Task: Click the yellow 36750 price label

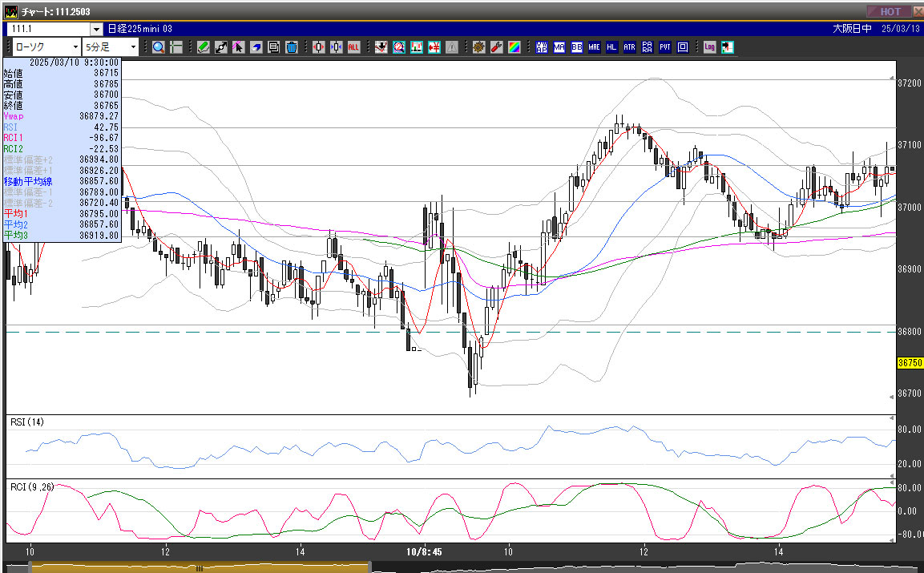Action: (x=910, y=363)
